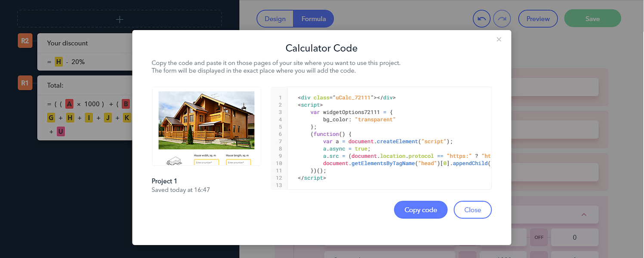This screenshot has height=258, width=644.
Task: Click pink variable U in Total formula
Action: [61, 132]
